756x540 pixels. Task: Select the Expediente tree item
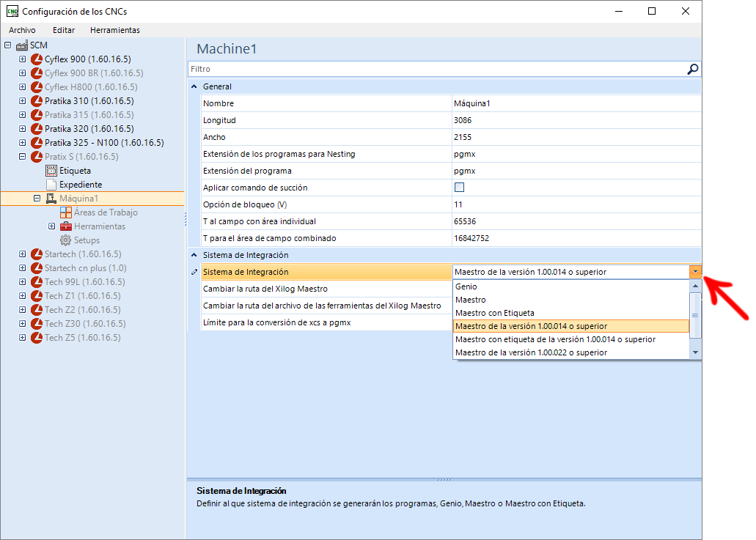[81, 185]
